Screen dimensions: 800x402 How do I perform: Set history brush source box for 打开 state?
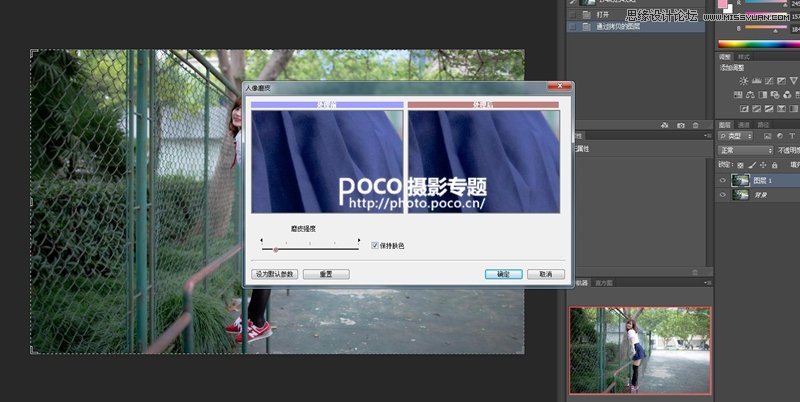click(x=572, y=15)
